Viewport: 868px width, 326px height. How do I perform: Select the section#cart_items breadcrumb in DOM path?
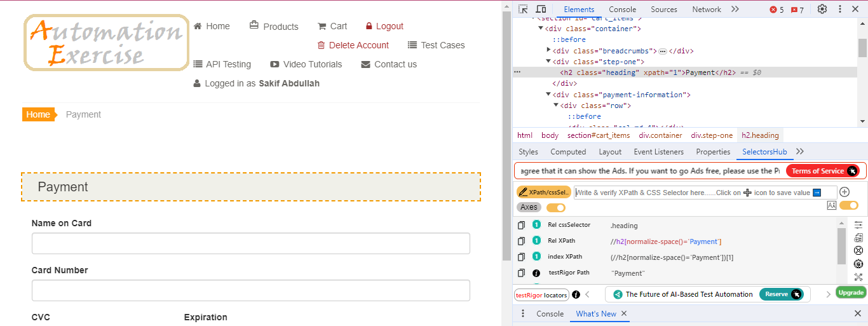tap(599, 135)
